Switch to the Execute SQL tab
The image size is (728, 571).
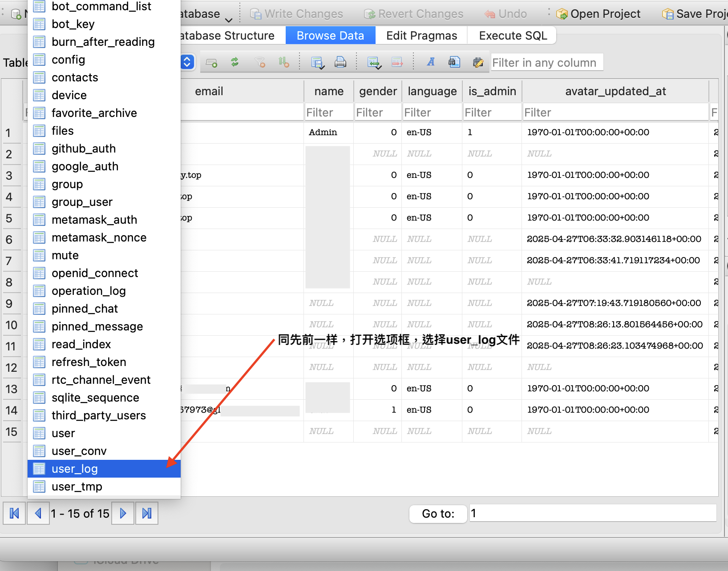[x=512, y=35]
